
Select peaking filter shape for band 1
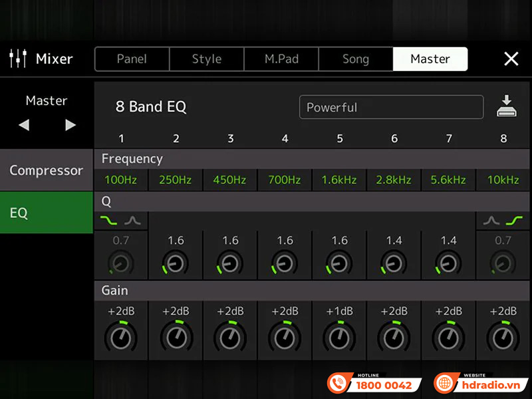[134, 221]
